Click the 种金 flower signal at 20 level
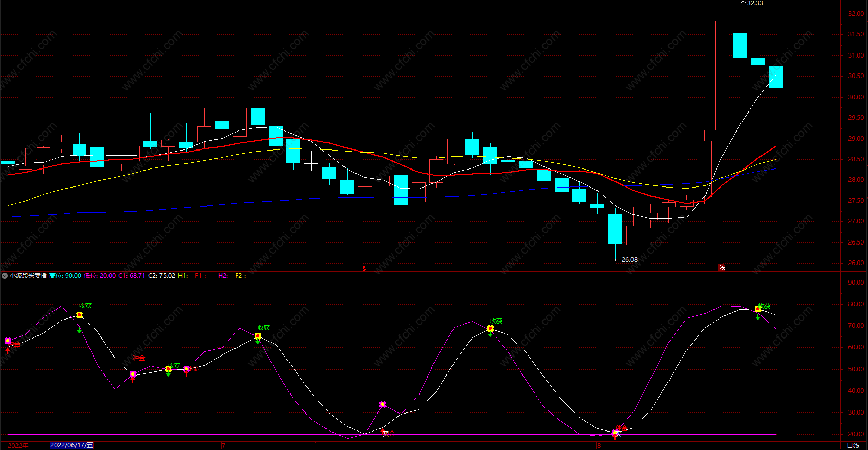This screenshot has width=868, height=450. coord(615,433)
